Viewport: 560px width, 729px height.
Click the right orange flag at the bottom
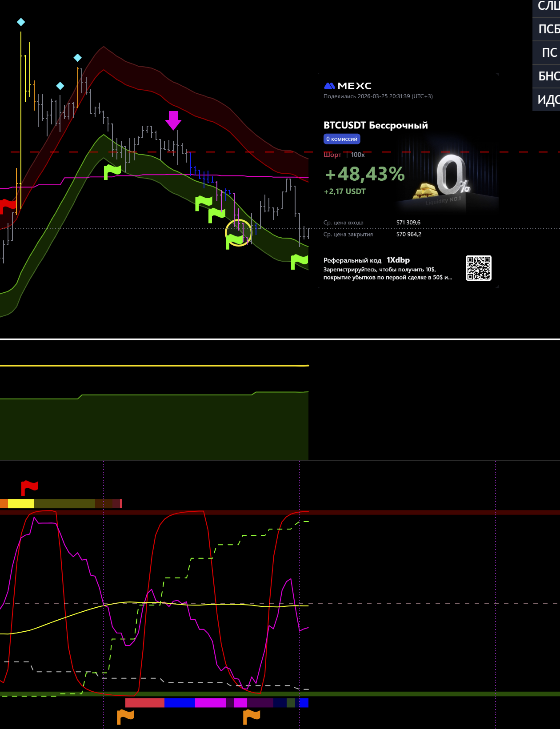tap(252, 716)
